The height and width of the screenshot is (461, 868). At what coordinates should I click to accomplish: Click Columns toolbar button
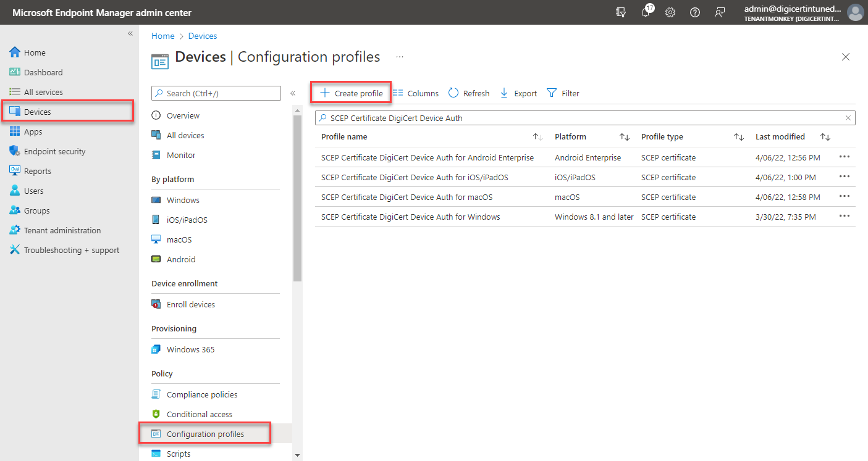pyautogui.click(x=416, y=93)
